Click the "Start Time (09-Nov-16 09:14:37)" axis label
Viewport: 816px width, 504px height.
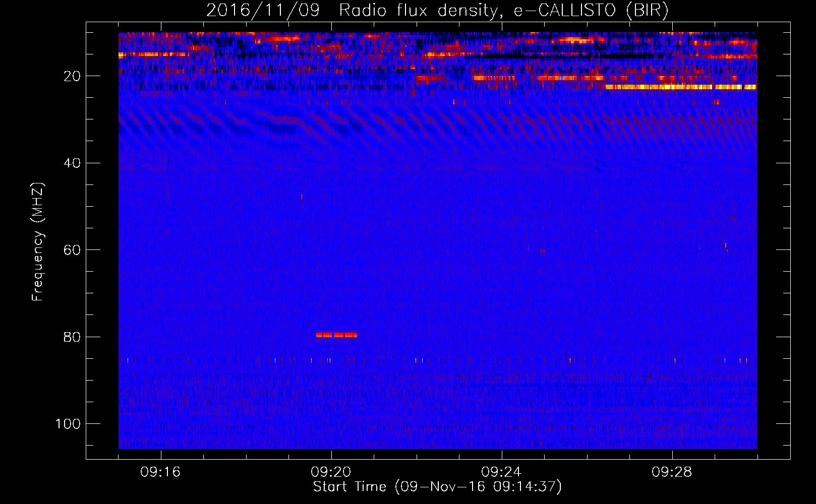(x=437, y=487)
